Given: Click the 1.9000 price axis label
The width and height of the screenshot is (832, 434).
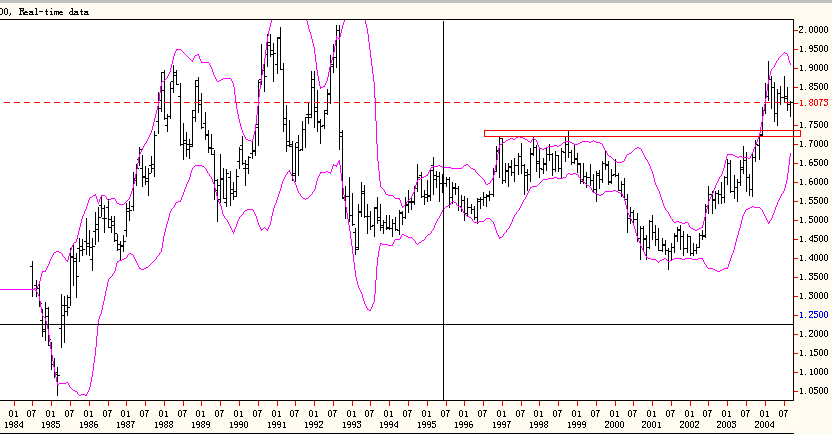Looking at the screenshot, I should [x=813, y=68].
